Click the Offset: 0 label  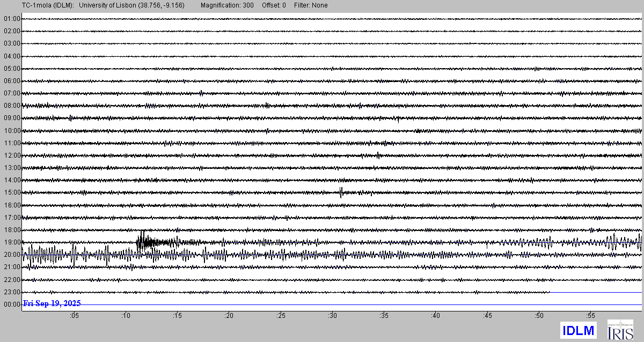(x=274, y=5)
